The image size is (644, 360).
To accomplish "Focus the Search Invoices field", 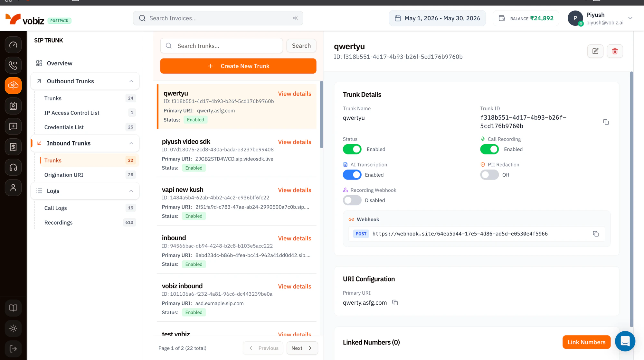I will click(x=218, y=18).
